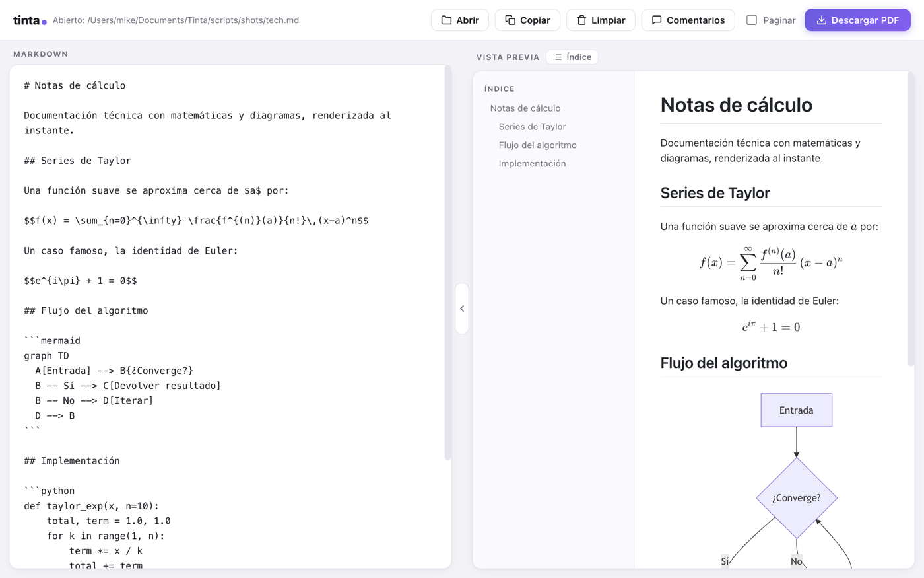Screen dimensions: 924x578
Task: Navigate to Implementación in the index
Action: coord(532,164)
